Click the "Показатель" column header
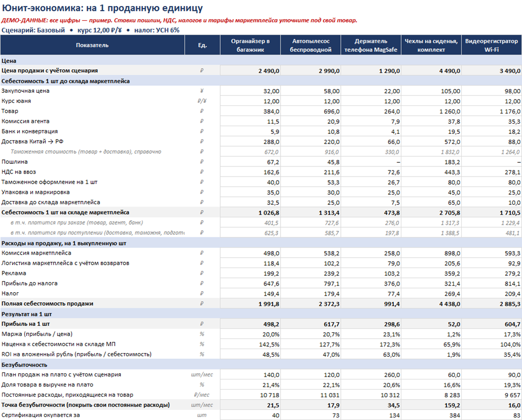Viewport: 522px width, 420px height. (x=92, y=45)
